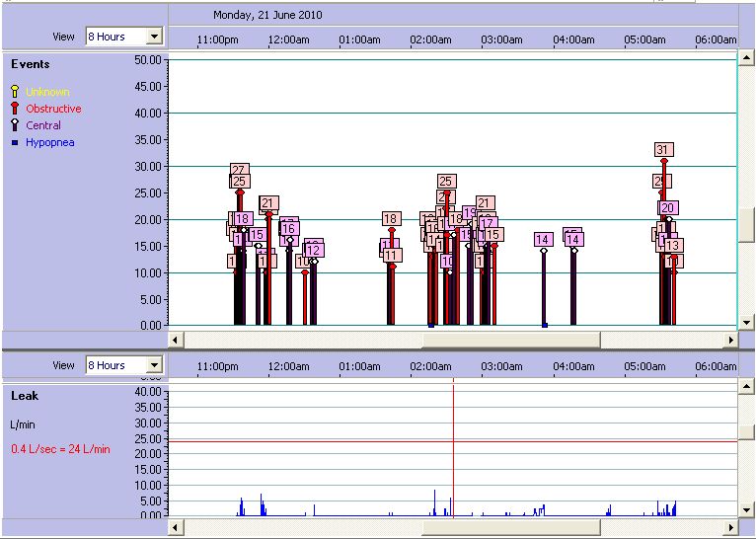Click Leak chart horizontal scroll left arrow

tap(175, 527)
